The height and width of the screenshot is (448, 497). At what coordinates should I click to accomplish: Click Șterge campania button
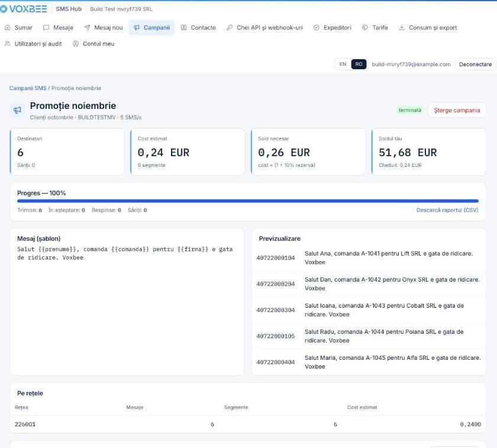[457, 110]
